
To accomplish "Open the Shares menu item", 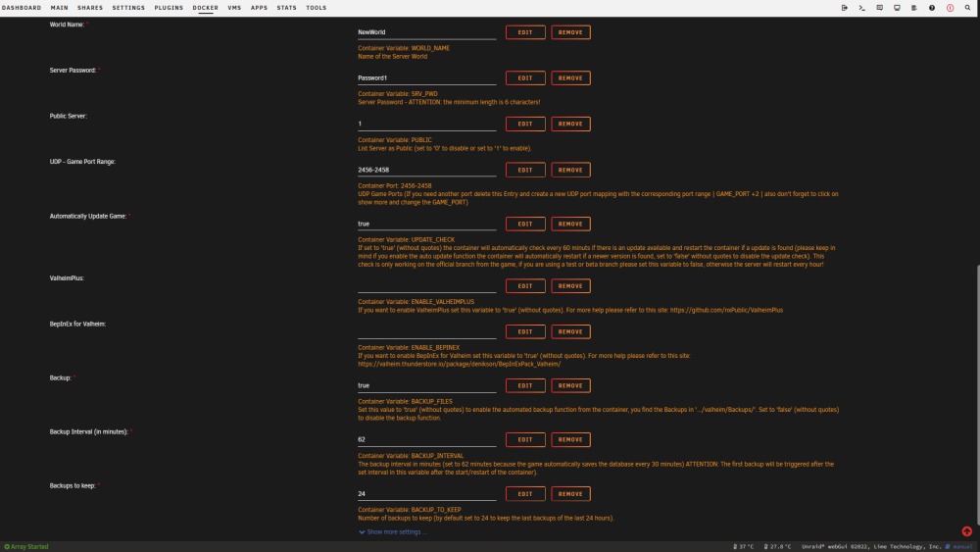I will [x=90, y=8].
